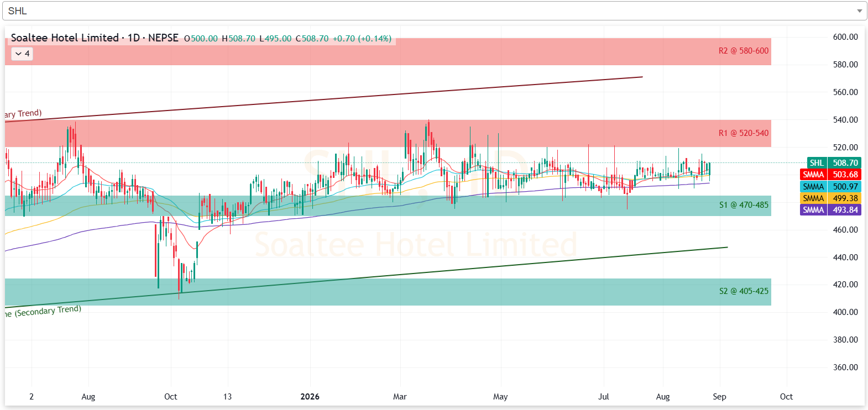Click the S1 @ 470-485 support label
This screenshot has width=868, height=410.
[x=744, y=205]
